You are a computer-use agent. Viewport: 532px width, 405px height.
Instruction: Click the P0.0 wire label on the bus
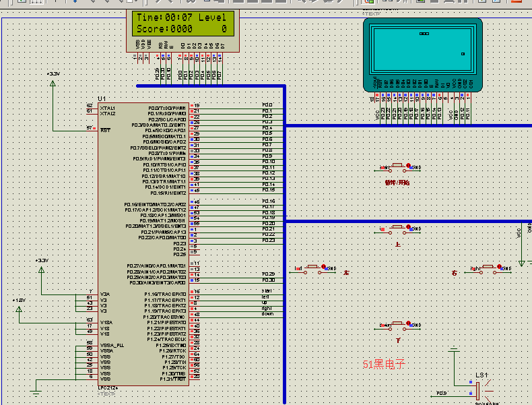tap(267, 105)
